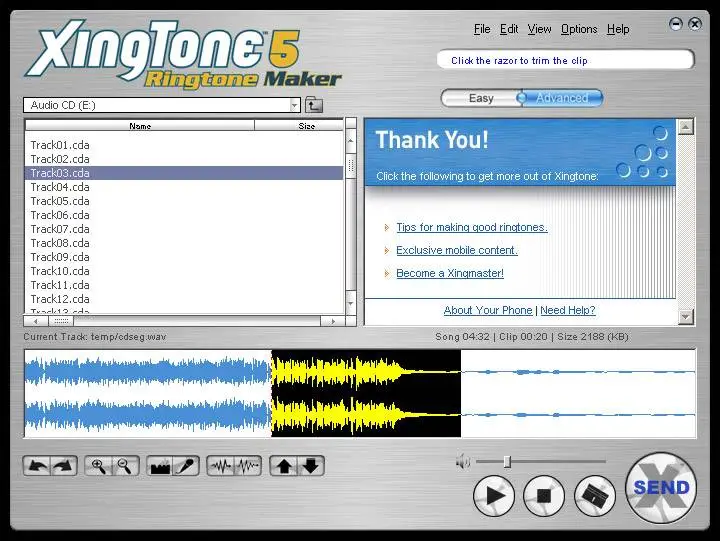Select Track01.cda in the file list
Screen dimensions: 720x541
point(184,145)
